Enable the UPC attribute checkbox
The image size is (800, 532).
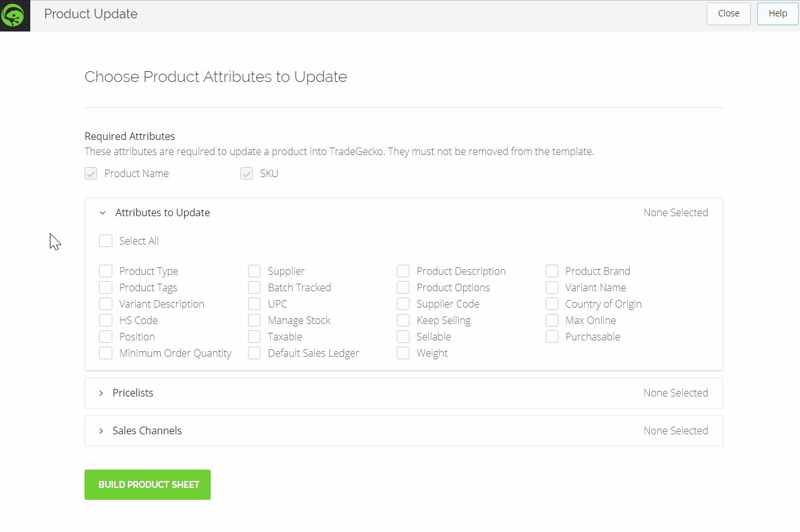[x=254, y=304]
